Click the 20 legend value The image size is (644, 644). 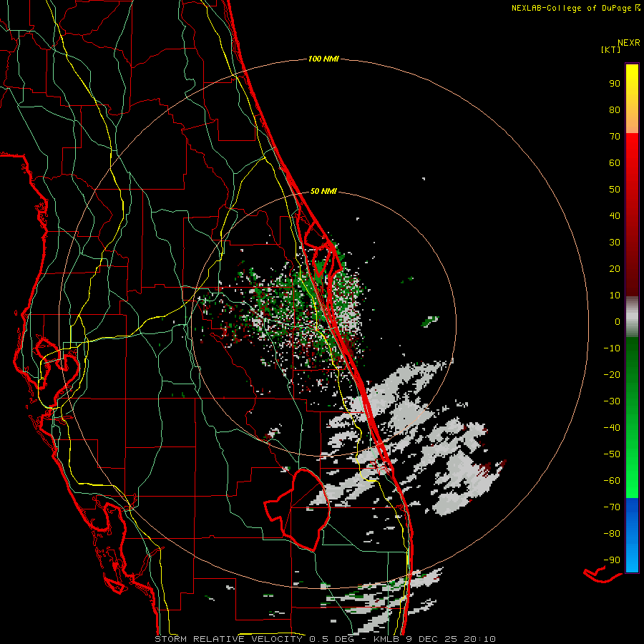(x=615, y=268)
